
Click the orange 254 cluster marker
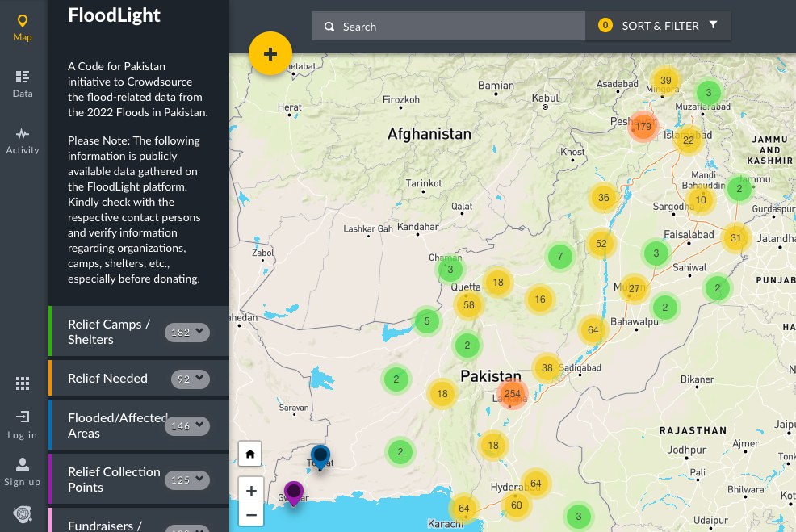[512, 394]
